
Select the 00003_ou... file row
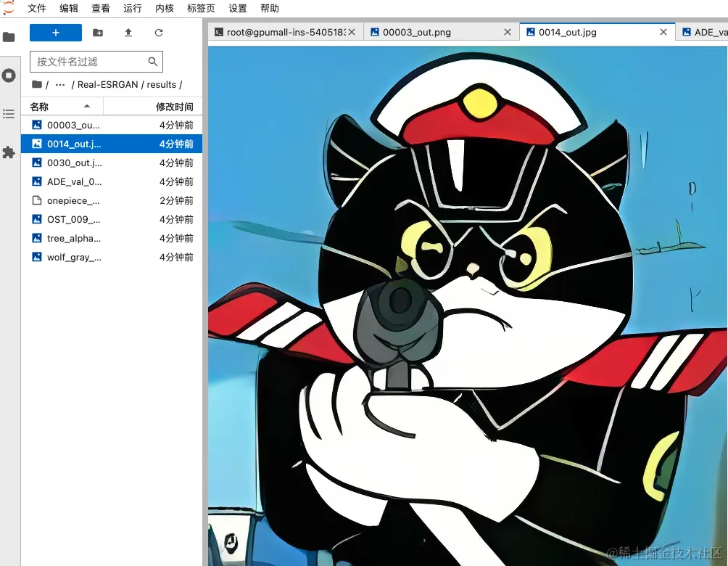click(x=112, y=125)
